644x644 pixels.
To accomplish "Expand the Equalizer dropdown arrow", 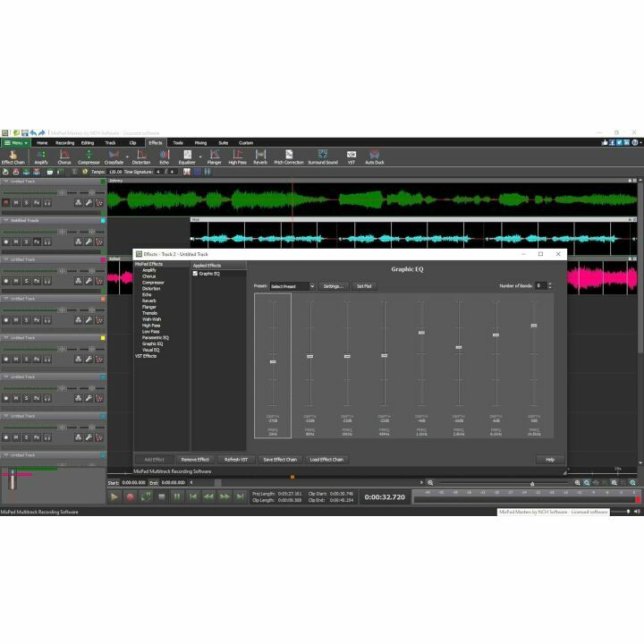I will [200, 157].
